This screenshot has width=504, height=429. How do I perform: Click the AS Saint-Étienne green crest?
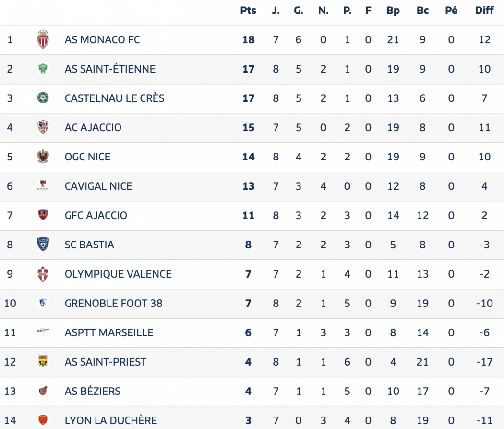pos(43,69)
